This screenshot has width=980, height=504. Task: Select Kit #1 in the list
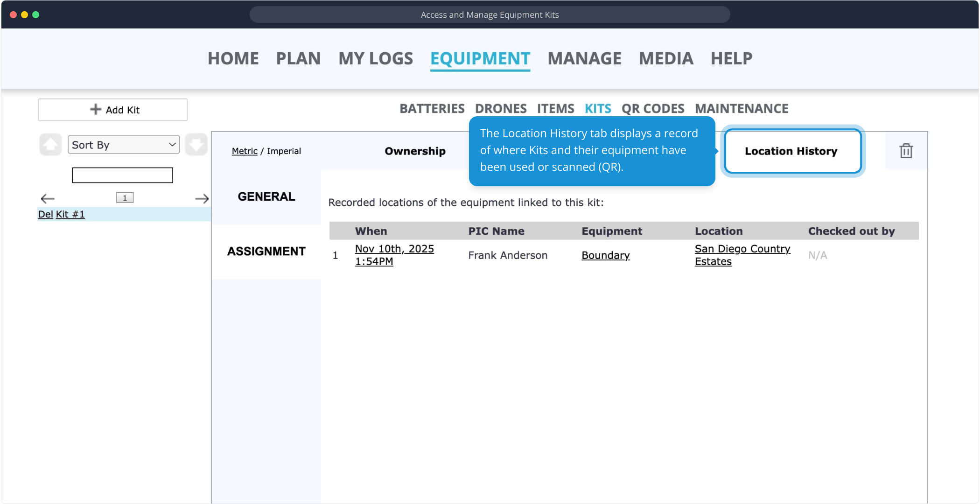point(70,214)
